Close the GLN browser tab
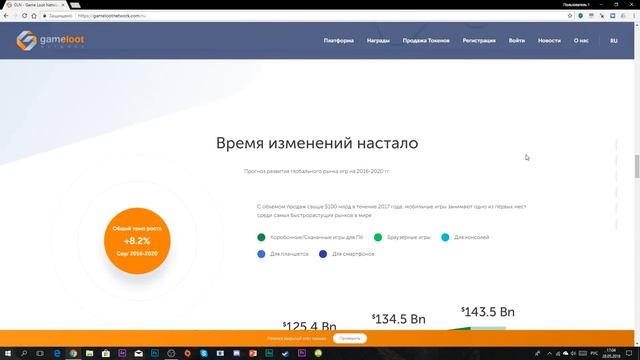640x360 pixels. click(x=63, y=5)
